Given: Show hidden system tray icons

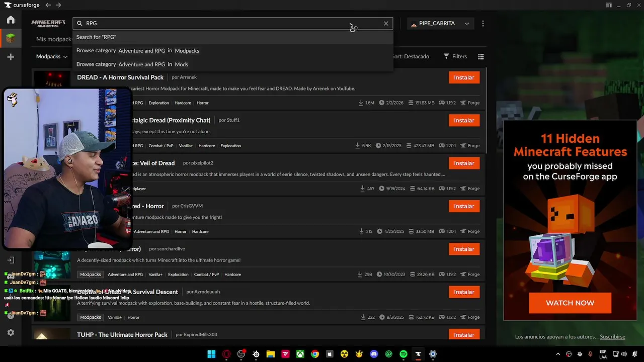Looking at the screenshot, I should pyautogui.click(x=557, y=354).
